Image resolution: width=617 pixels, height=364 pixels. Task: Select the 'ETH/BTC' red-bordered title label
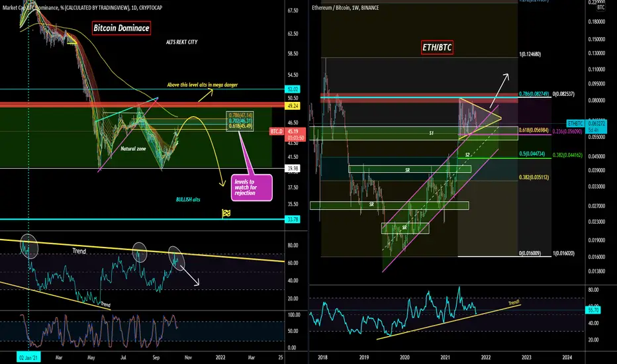[x=437, y=47]
